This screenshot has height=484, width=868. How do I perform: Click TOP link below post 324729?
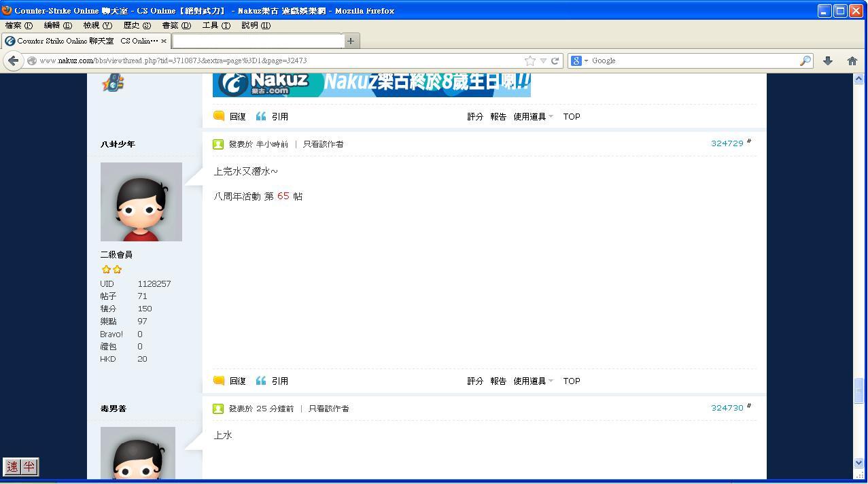pyautogui.click(x=572, y=381)
